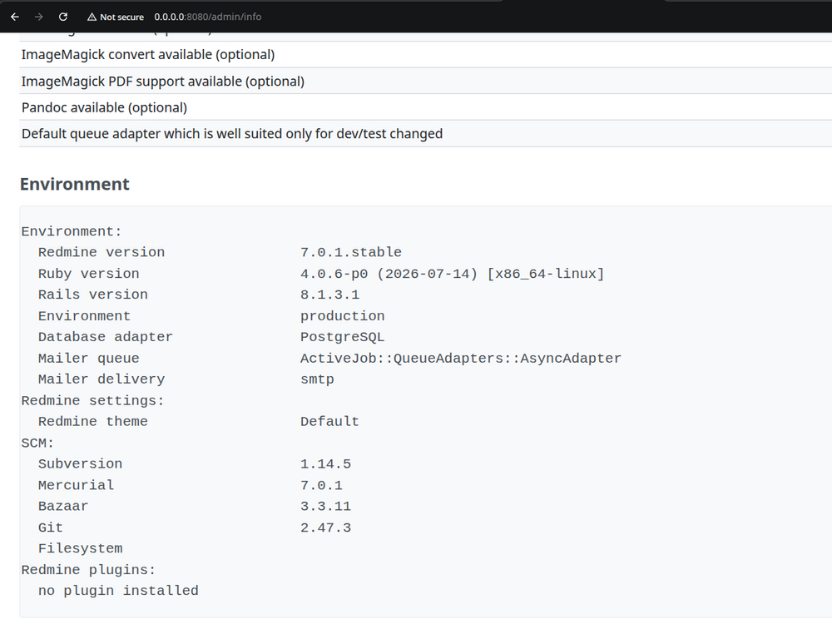Select the value '7.0.1.stable'
This screenshot has height=644, width=832.
[351, 252]
